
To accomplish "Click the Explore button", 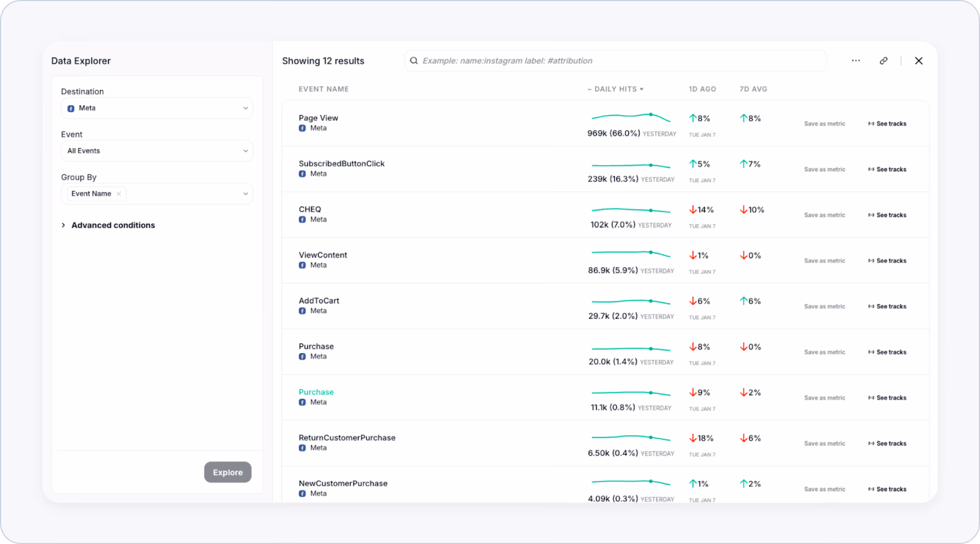I will pos(228,472).
